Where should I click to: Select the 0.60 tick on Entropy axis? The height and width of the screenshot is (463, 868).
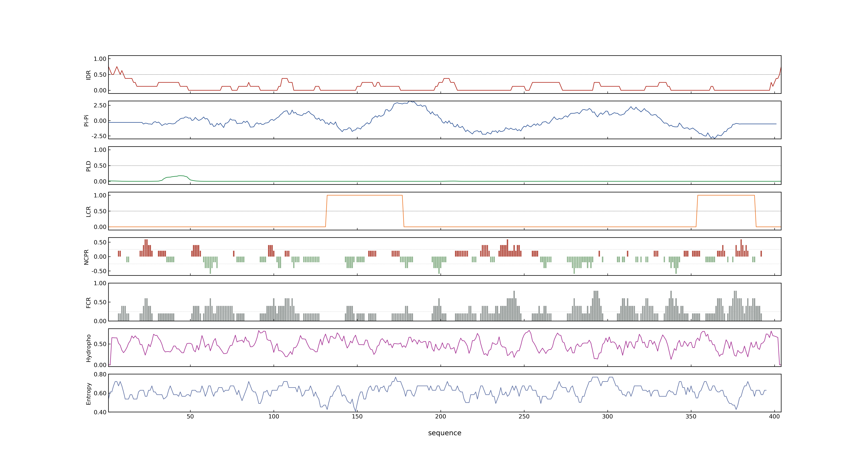[100, 393]
